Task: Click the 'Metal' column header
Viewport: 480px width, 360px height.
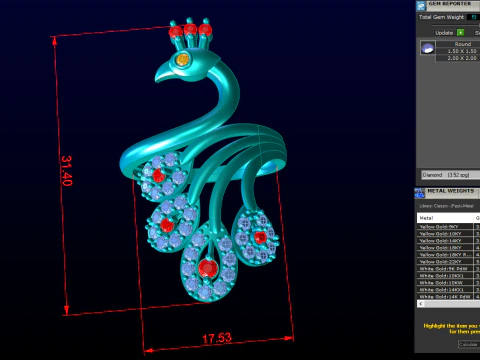Action: 445,218
